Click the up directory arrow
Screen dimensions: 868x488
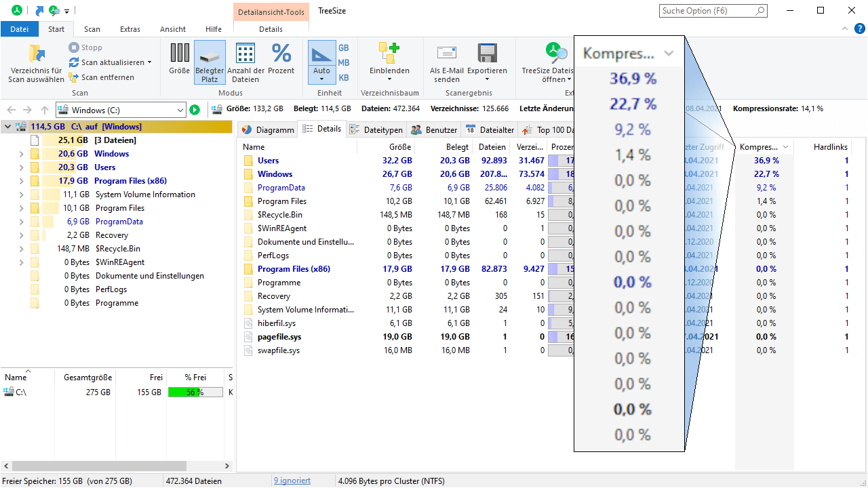pyautogui.click(x=45, y=110)
